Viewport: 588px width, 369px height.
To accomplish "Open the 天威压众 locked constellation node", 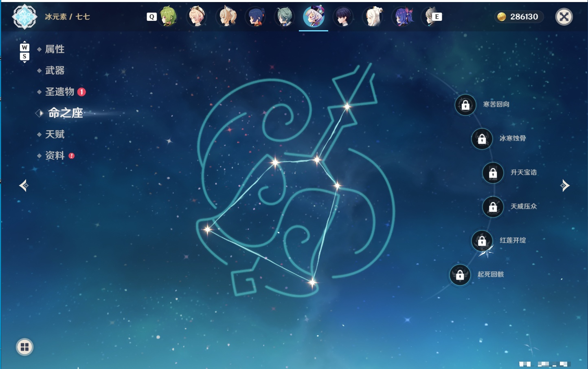I will tap(493, 207).
